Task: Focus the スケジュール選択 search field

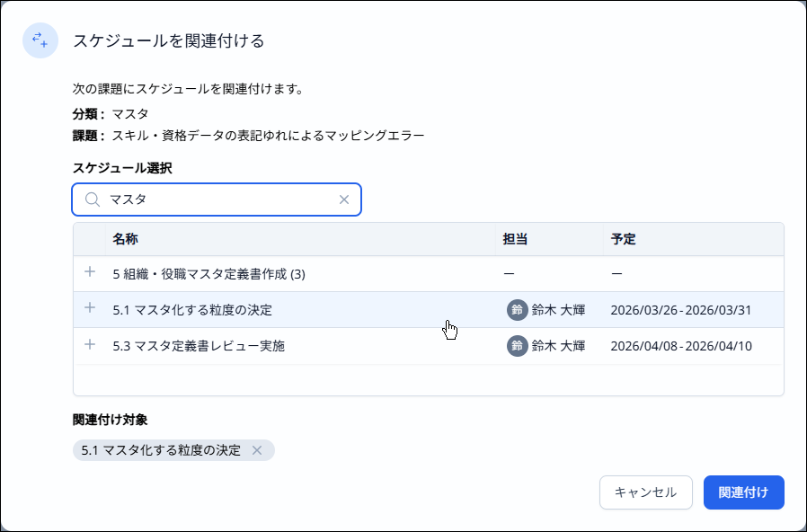Action: tap(216, 200)
